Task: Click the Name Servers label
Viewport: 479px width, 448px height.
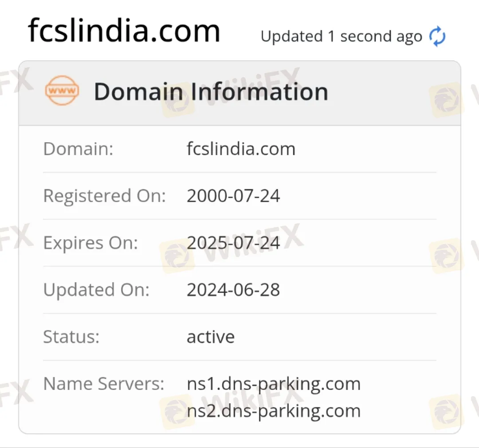Action: click(x=105, y=383)
